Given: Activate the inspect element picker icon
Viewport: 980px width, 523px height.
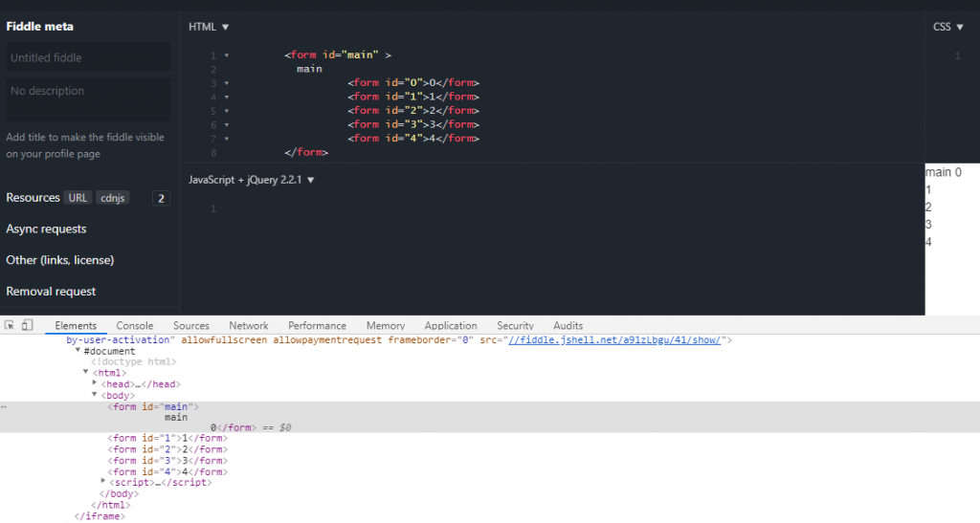Looking at the screenshot, I should click(x=10, y=325).
